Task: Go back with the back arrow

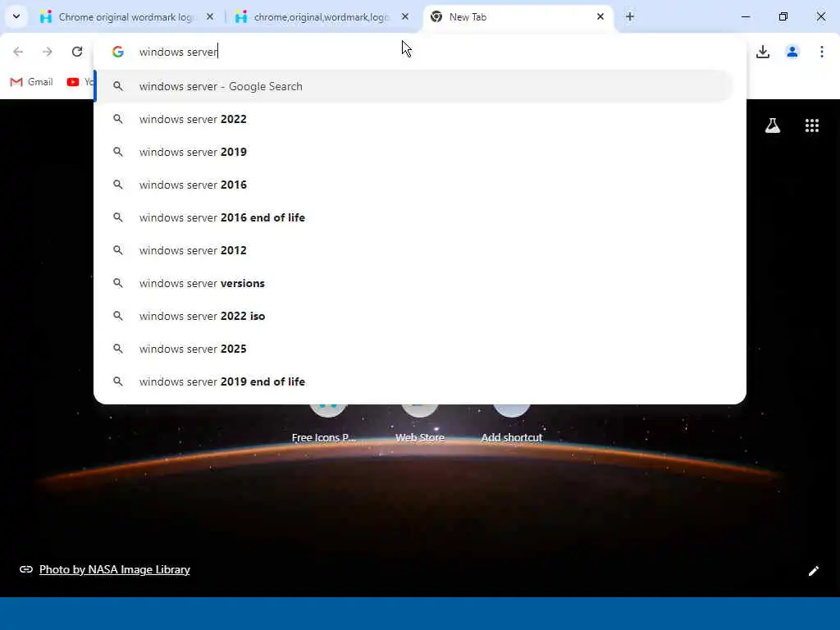Action: tap(18, 52)
